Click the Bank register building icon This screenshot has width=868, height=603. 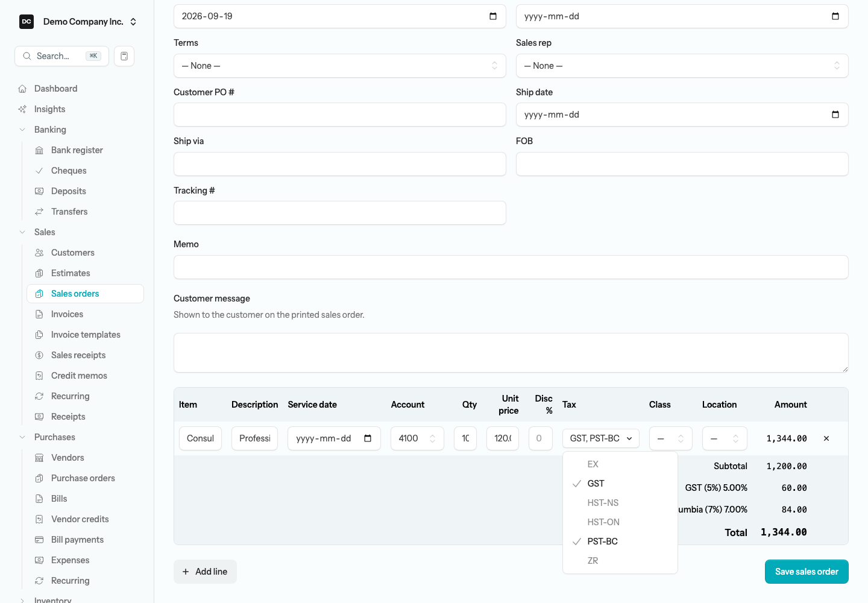(39, 150)
